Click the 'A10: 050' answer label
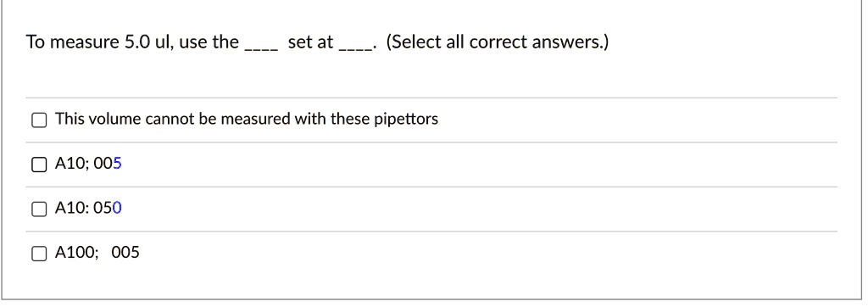The width and height of the screenshot is (868, 307). tap(88, 208)
